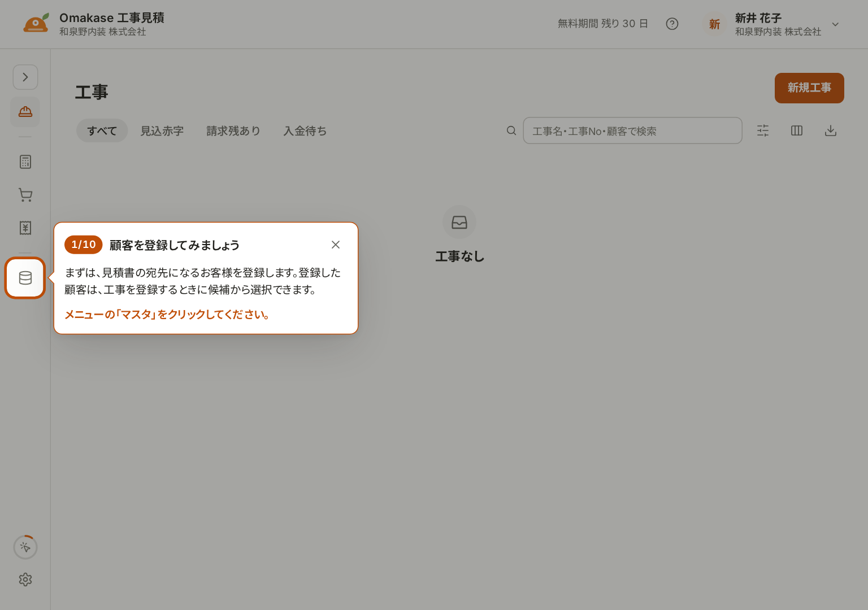Open the onboarding guide progress icon
Image resolution: width=868 pixels, height=610 pixels.
click(x=25, y=547)
